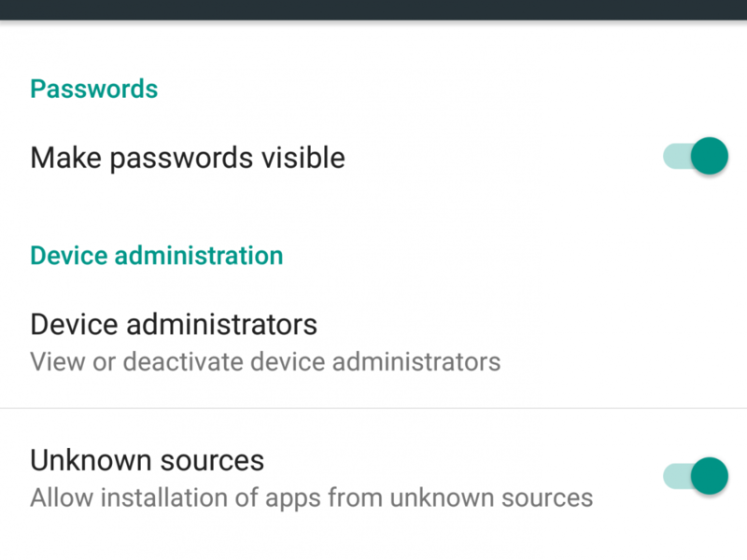Image resolution: width=747 pixels, height=560 pixels.
Task: Tap the "Unknown sources" title text
Action: (147, 460)
